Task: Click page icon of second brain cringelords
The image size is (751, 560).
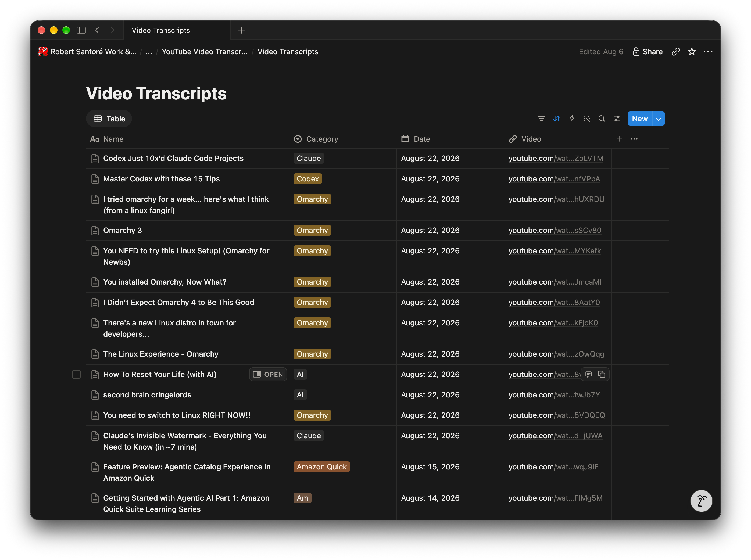Action: pyautogui.click(x=95, y=395)
